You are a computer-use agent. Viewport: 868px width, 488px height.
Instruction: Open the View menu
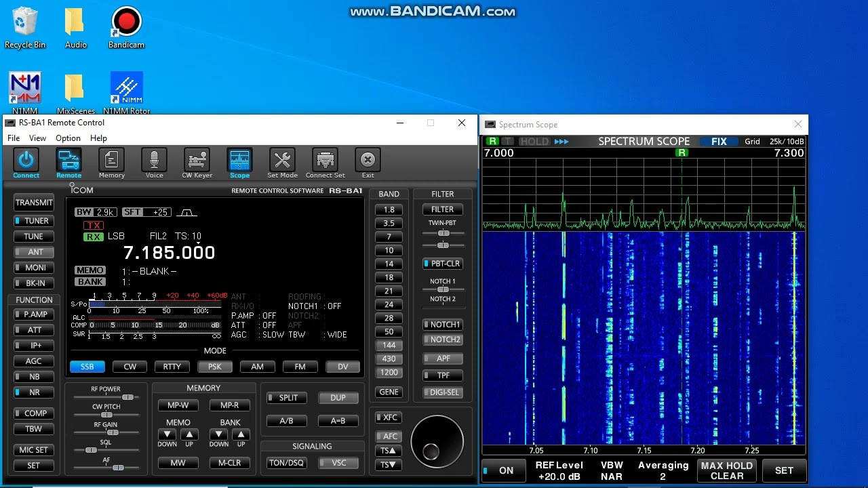click(37, 138)
